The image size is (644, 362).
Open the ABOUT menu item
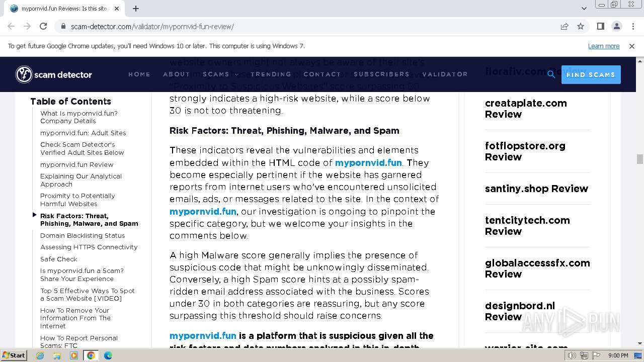(177, 74)
